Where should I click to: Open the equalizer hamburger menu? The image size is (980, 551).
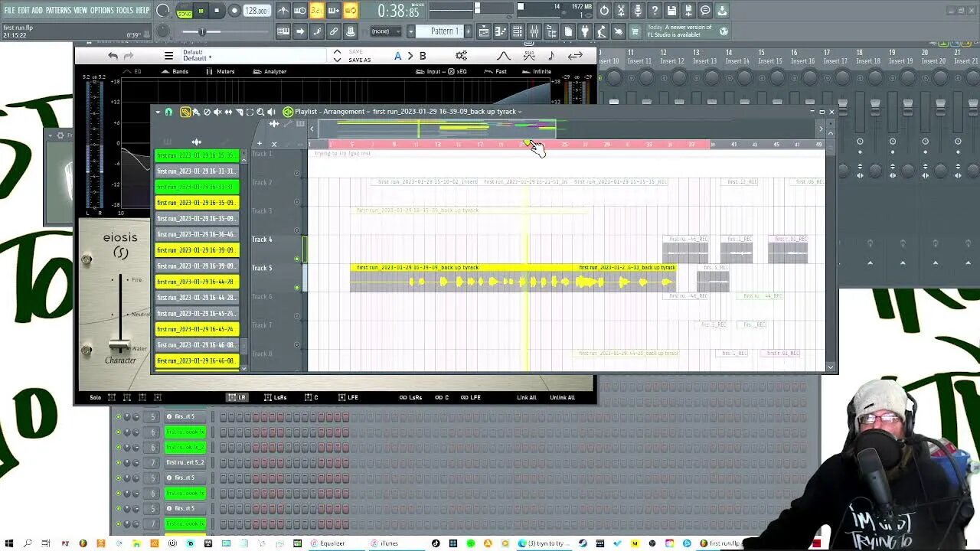click(x=168, y=56)
